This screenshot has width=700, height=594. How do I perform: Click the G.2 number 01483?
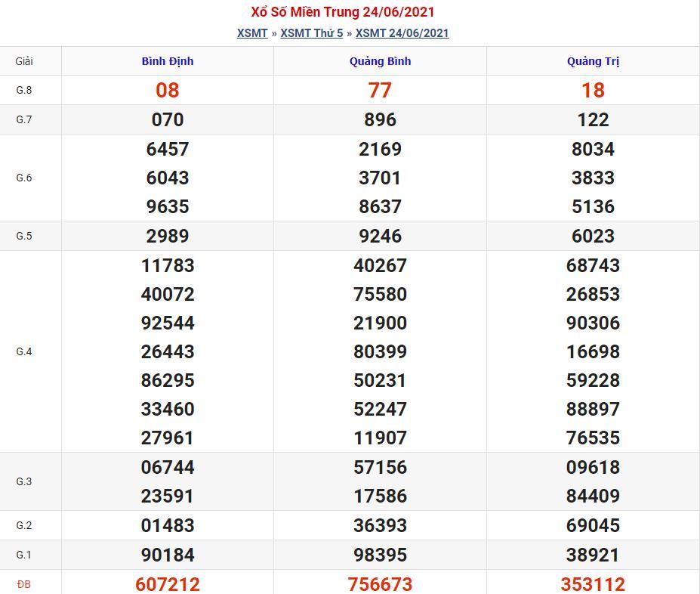pos(168,525)
